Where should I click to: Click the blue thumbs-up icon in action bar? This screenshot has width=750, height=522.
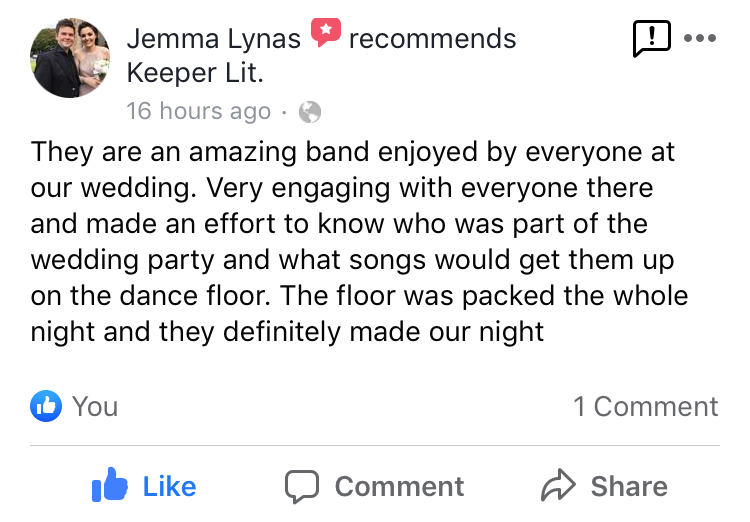click(x=109, y=486)
